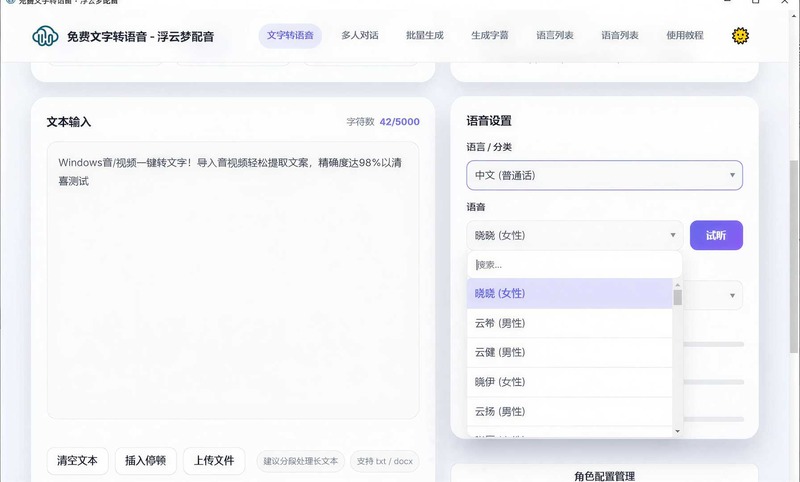The width and height of the screenshot is (800, 482).
Task: Toggle the sun theme icon
Action: tap(740, 35)
